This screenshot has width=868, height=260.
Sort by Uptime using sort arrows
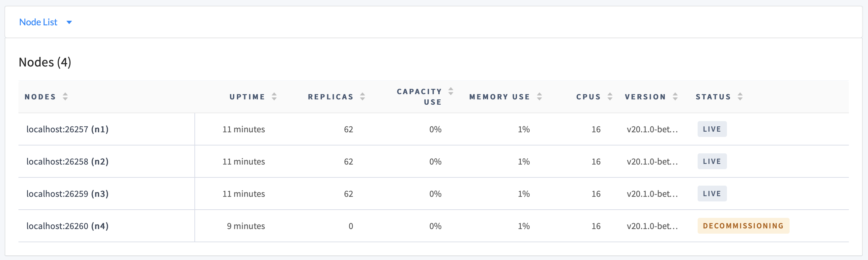274,97
